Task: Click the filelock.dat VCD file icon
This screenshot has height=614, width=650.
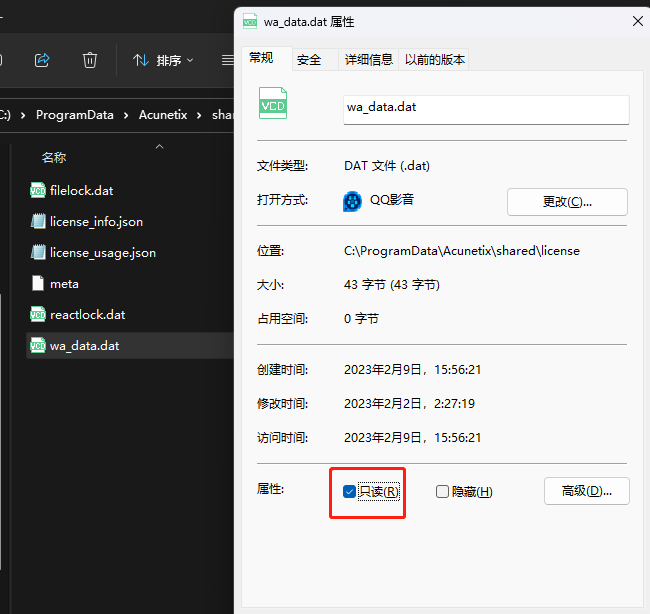Action: coord(38,191)
